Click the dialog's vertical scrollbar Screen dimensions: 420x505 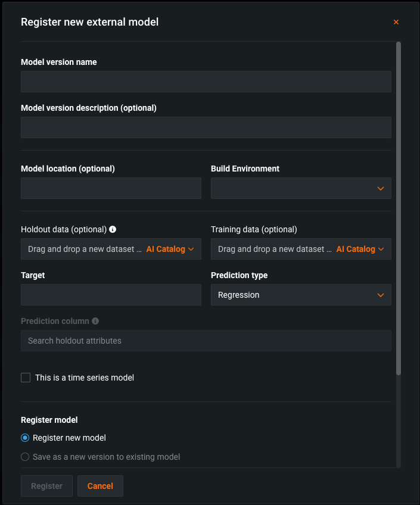pos(399,208)
